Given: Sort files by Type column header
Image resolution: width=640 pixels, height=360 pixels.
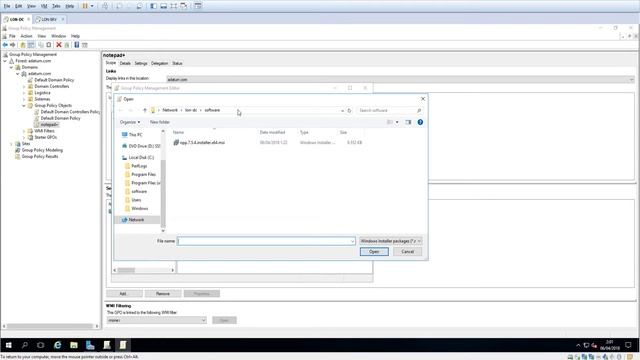Looking at the screenshot, I should click(304, 132).
